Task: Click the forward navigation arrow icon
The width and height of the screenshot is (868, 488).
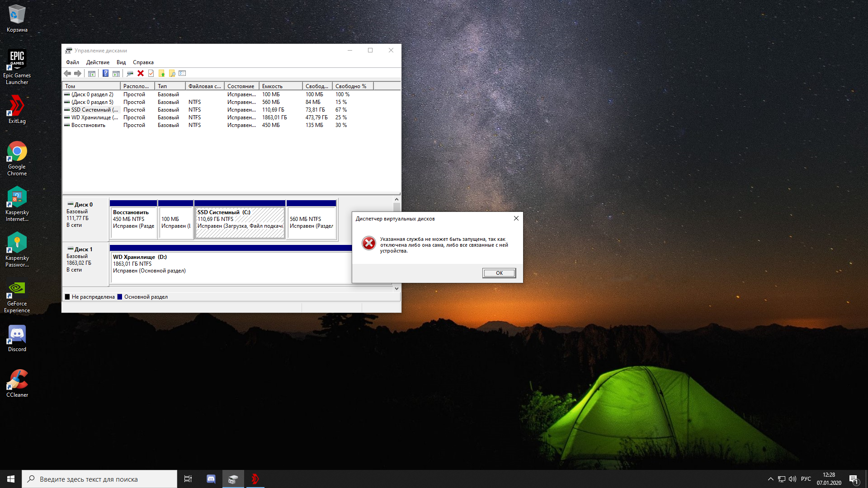Action: point(78,73)
